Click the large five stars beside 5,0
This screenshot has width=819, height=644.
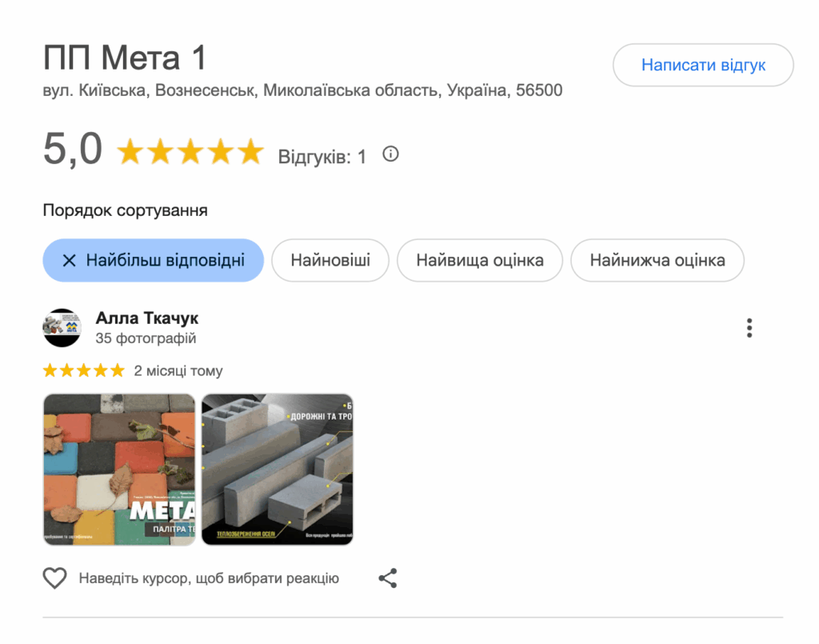coord(190,151)
